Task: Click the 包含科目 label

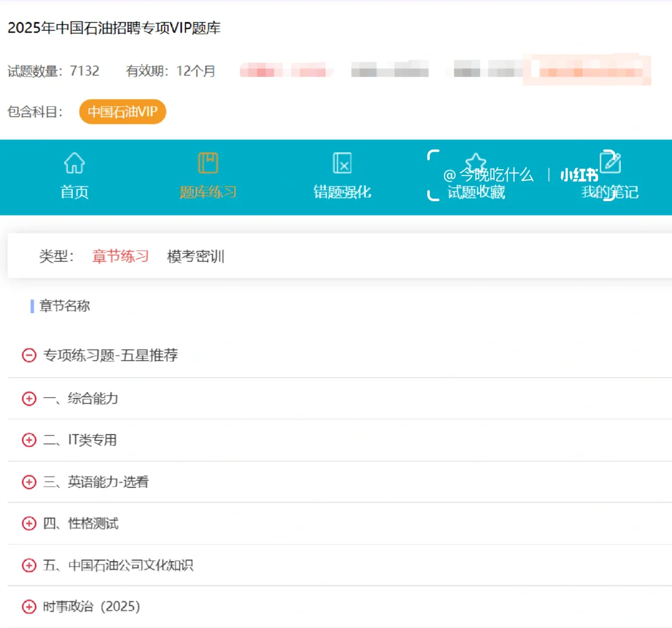Action: coord(35,112)
